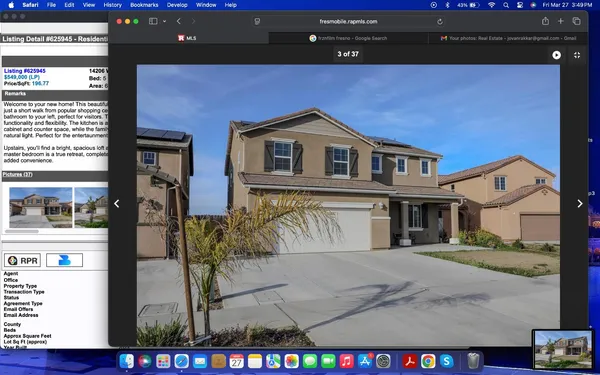Click the 'Listing #625945' link in the back window

tap(24, 71)
